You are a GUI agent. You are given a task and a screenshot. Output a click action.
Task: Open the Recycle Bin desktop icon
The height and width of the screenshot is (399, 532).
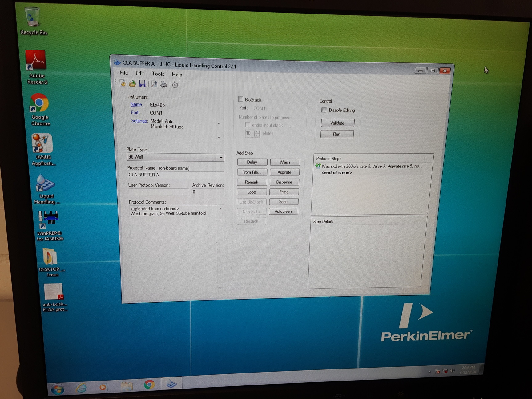tap(33, 21)
